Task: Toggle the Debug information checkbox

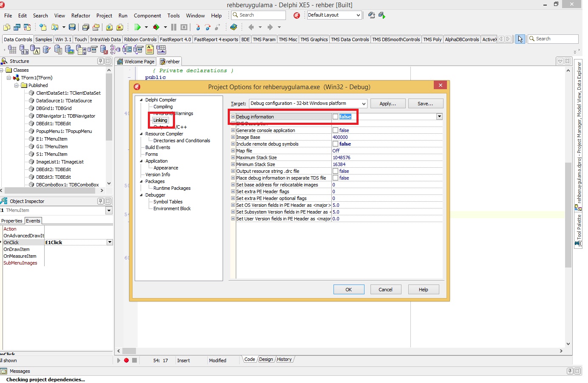Action: pyautogui.click(x=336, y=117)
